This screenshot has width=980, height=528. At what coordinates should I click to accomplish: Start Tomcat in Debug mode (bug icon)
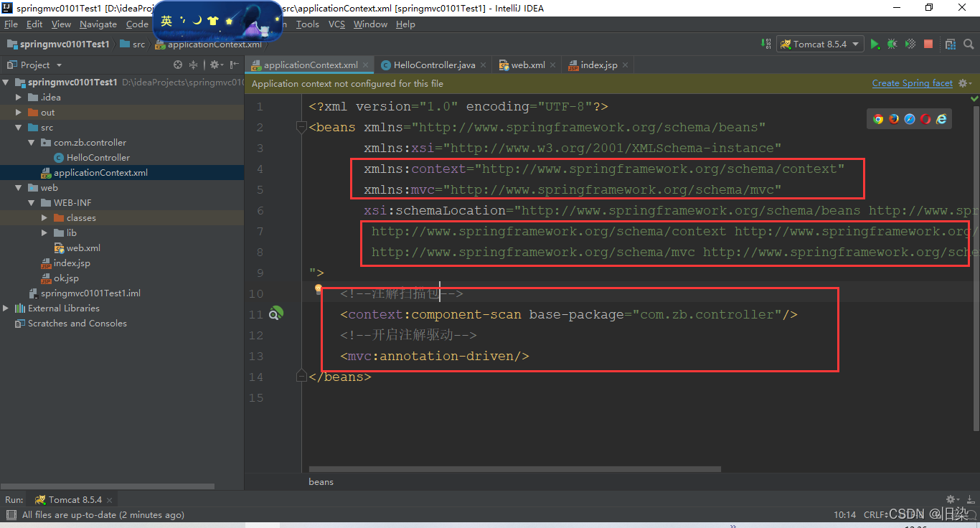(x=892, y=44)
